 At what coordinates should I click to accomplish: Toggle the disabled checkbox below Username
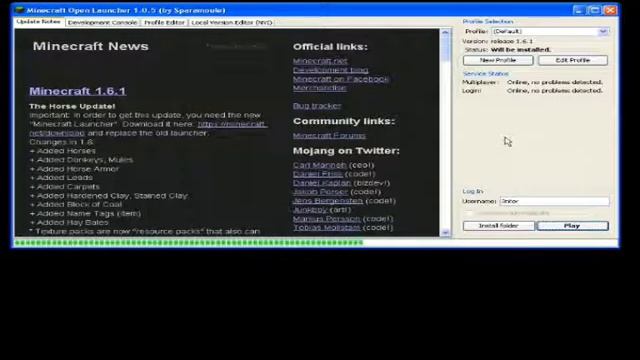pyautogui.click(x=468, y=213)
